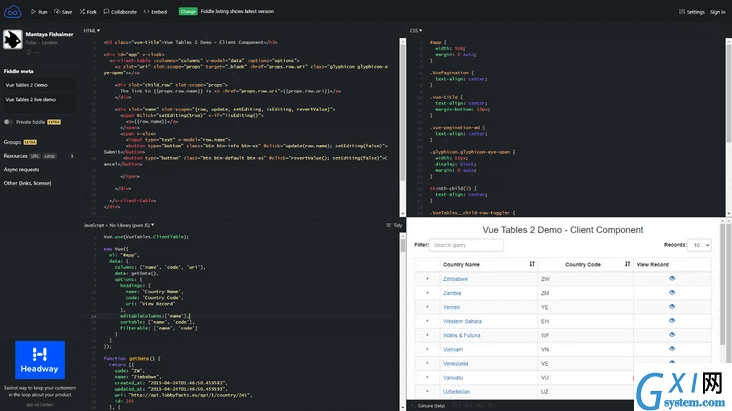Open the CSS panel language dropdown
The height and width of the screenshot is (411, 732).
(416, 30)
